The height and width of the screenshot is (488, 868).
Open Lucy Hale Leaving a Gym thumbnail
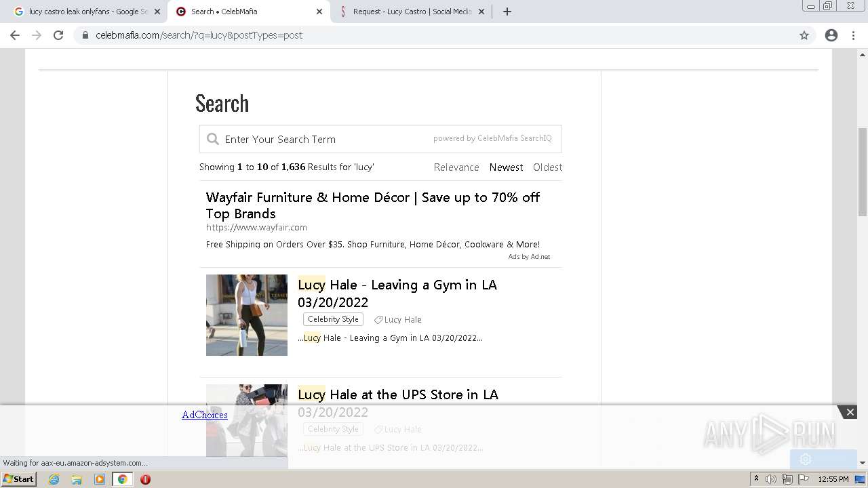coord(247,315)
